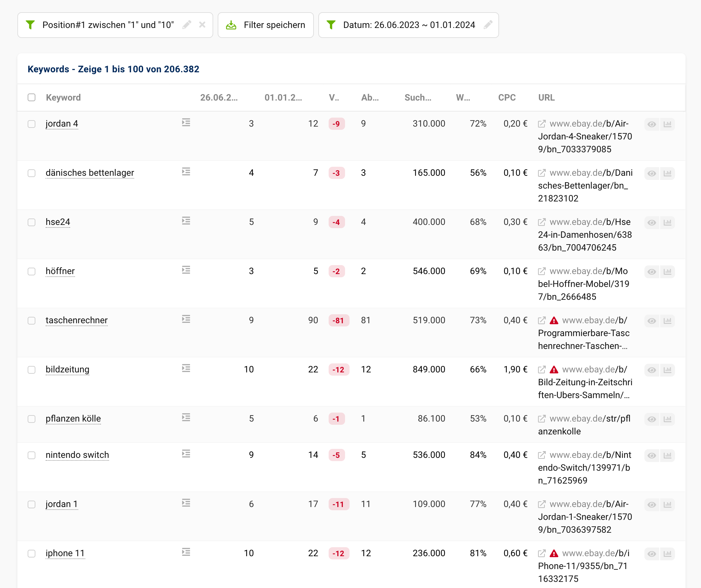
Task: Click red warning triangle in iphone 11 row
Action: click(x=554, y=553)
